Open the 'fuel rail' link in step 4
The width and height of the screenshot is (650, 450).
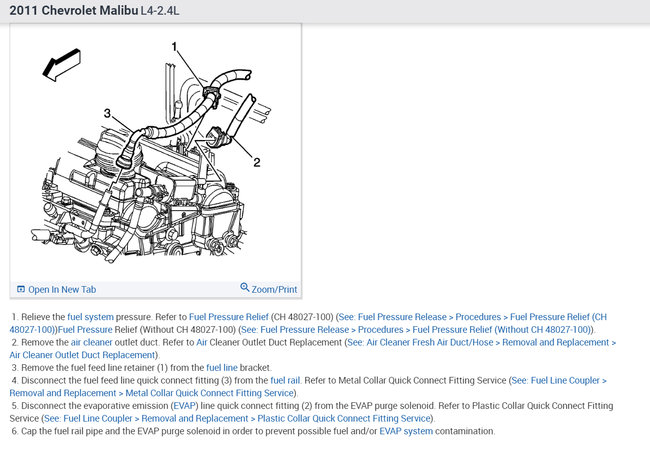point(285,380)
